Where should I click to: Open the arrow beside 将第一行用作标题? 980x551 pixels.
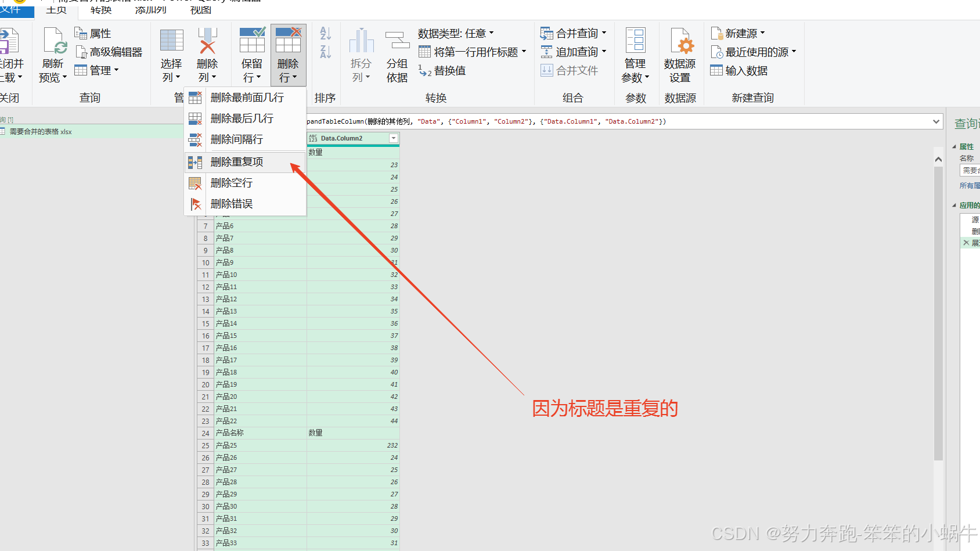click(524, 52)
